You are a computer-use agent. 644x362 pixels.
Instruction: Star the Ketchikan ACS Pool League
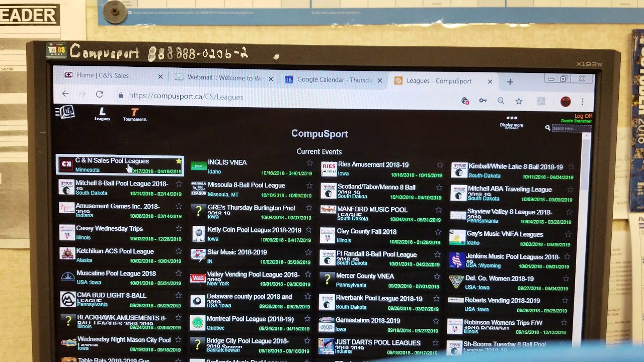coord(179,251)
